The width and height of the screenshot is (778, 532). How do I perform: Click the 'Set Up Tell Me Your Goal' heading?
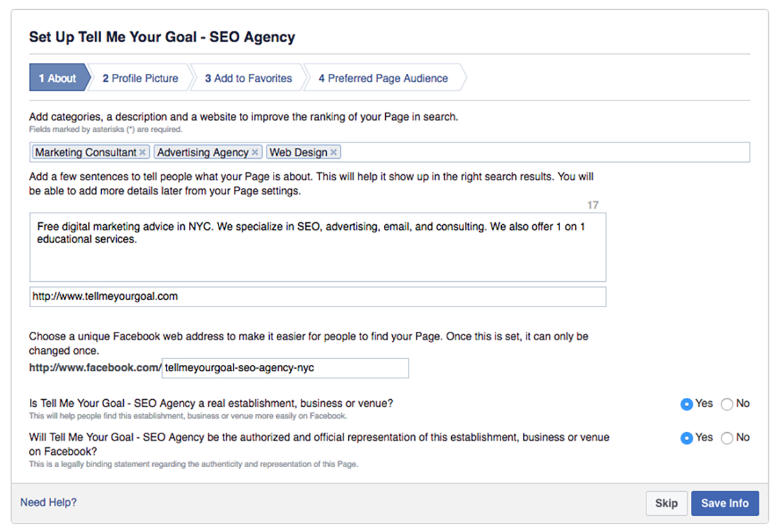(162, 37)
